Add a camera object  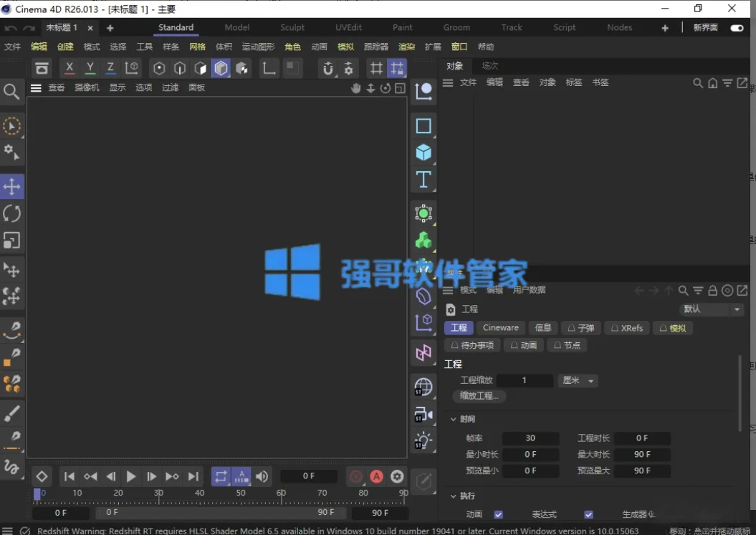click(424, 414)
